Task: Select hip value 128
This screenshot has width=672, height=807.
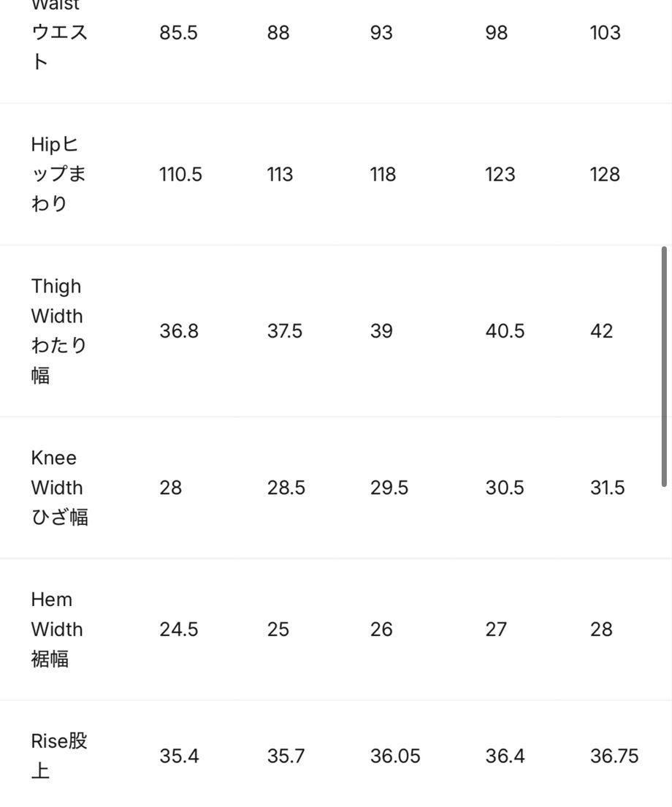Action: [x=605, y=175]
